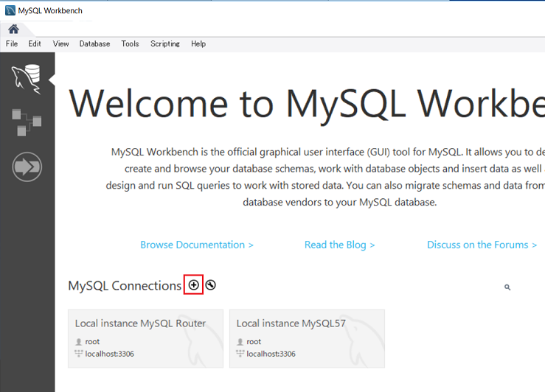Open the File menu
The height and width of the screenshot is (392, 545).
point(12,43)
